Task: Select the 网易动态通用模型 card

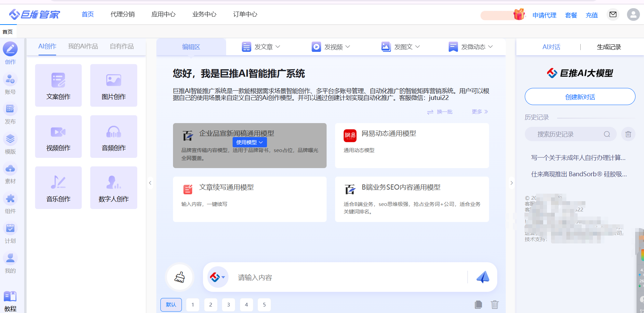Action: click(x=412, y=146)
